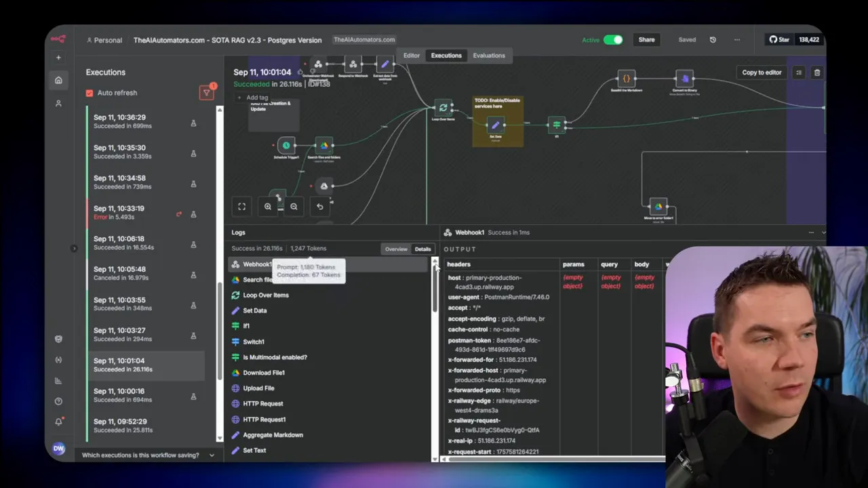The height and width of the screenshot is (488, 868).
Task: Open execution Sep 11, 10:06:18
Action: [145, 243]
